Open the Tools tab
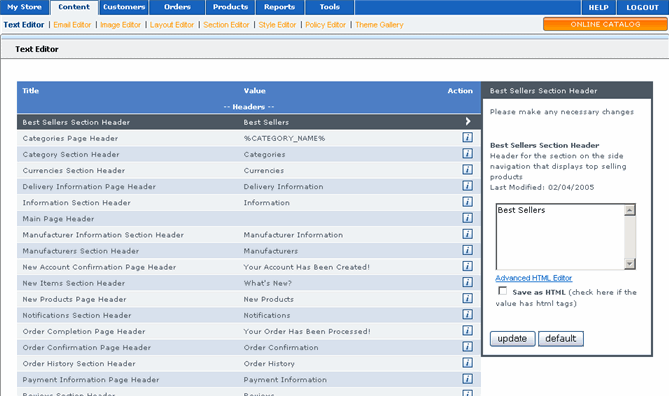This screenshot has height=396, width=669. 330,7
